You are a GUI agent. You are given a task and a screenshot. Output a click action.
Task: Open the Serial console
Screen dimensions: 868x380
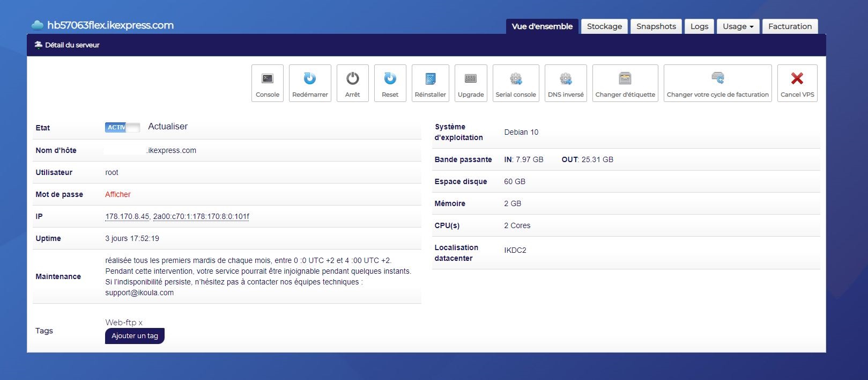pyautogui.click(x=516, y=83)
